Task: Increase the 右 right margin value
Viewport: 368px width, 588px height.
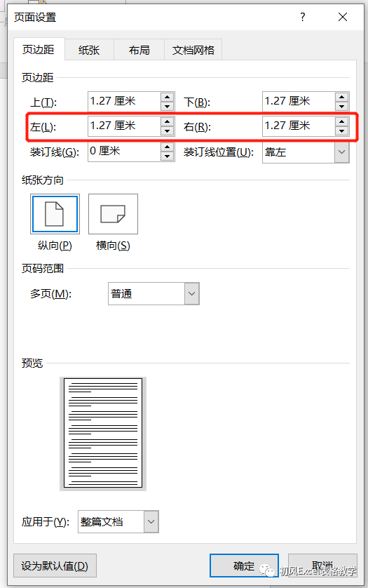Action: point(342,121)
